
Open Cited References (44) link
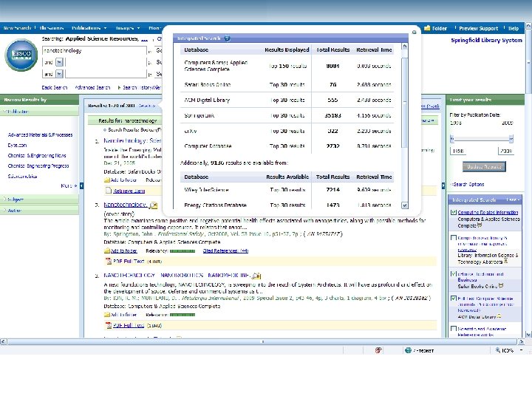coord(225,250)
